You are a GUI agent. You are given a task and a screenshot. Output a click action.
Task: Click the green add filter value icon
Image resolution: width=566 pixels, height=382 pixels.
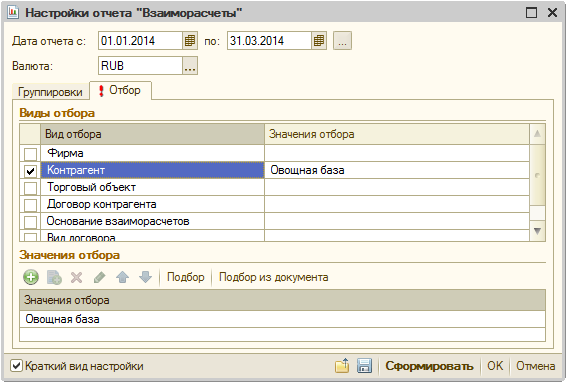coord(31,277)
